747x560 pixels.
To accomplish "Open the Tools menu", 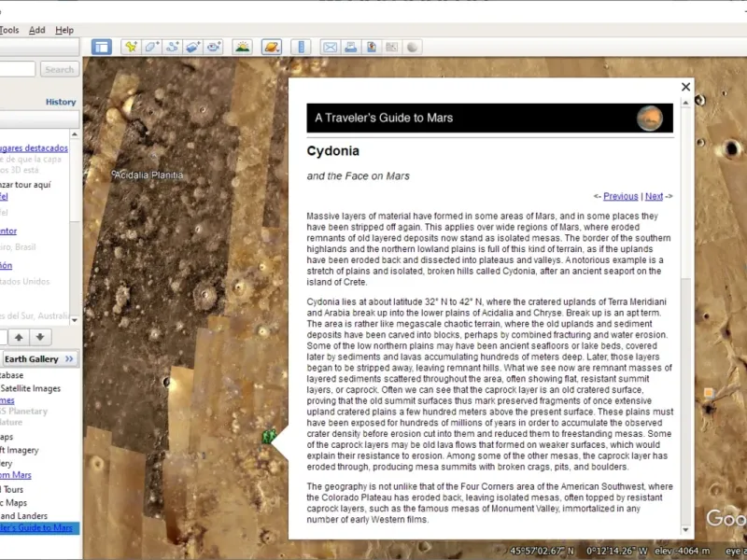I will click(9, 30).
